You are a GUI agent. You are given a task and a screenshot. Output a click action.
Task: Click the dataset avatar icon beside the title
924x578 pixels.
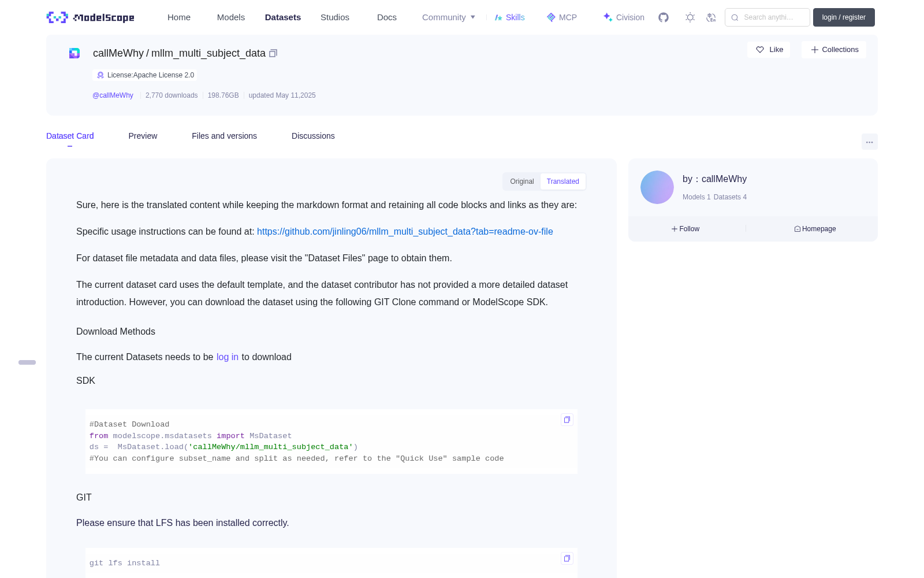74,53
